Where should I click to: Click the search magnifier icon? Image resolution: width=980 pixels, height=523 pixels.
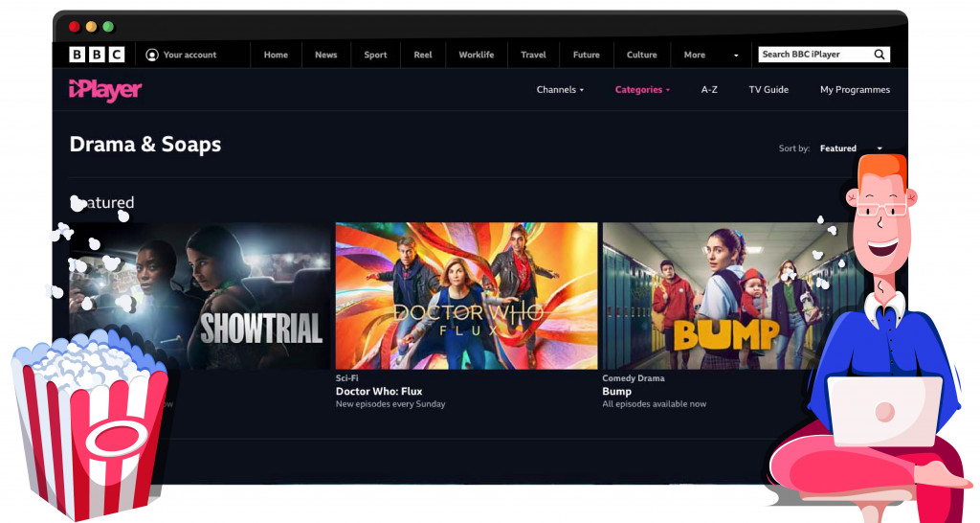pyautogui.click(x=879, y=55)
